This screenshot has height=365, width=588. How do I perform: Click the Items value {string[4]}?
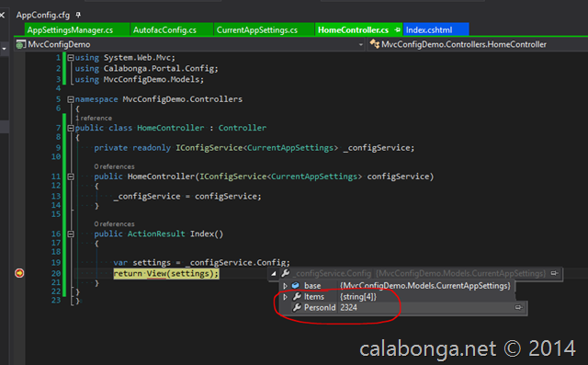pyautogui.click(x=358, y=297)
